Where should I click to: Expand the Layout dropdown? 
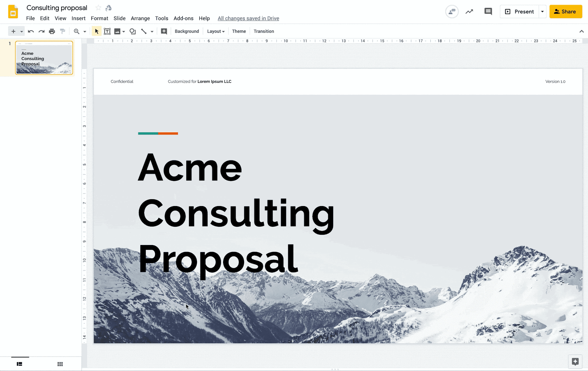216,32
